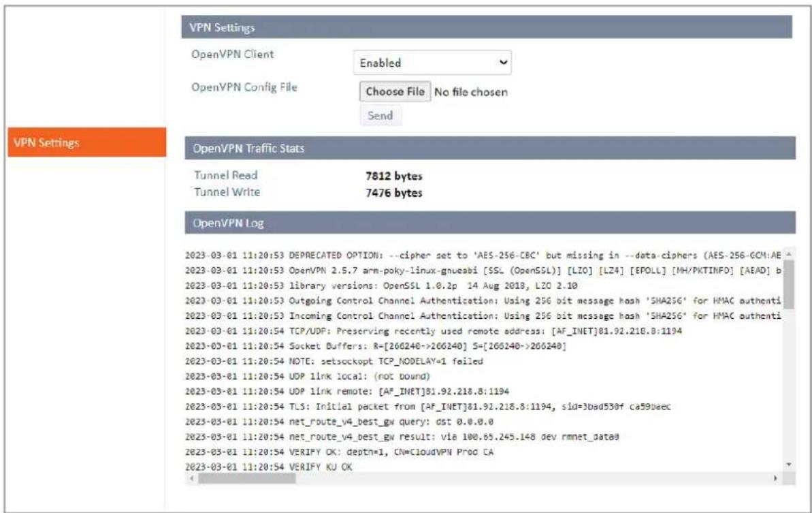
Task: Click the 'TLS: Initial packet from' log line
Action: tap(427, 407)
